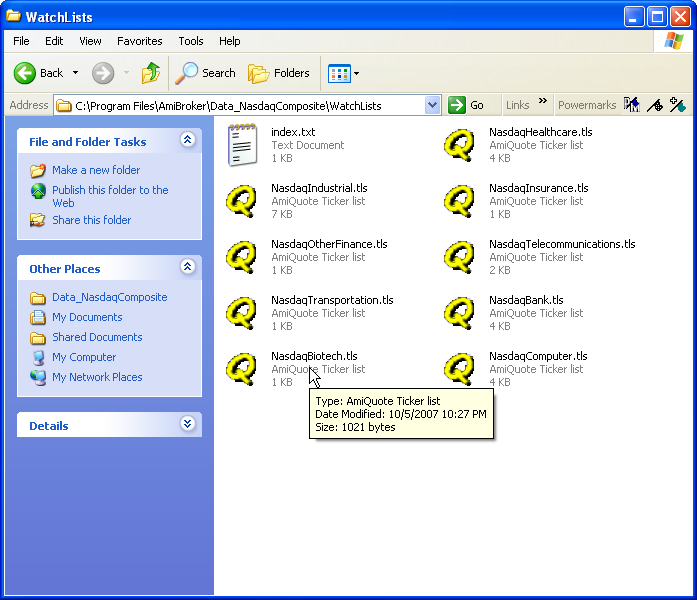Image resolution: width=697 pixels, height=600 pixels.
Task: Open the Tools menu
Action: point(191,41)
